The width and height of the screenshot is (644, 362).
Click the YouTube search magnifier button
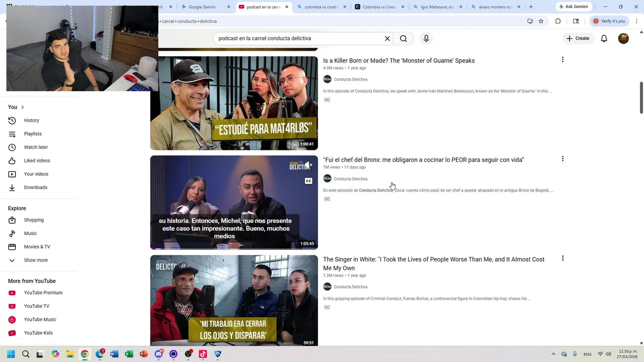(x=404, y=39)
